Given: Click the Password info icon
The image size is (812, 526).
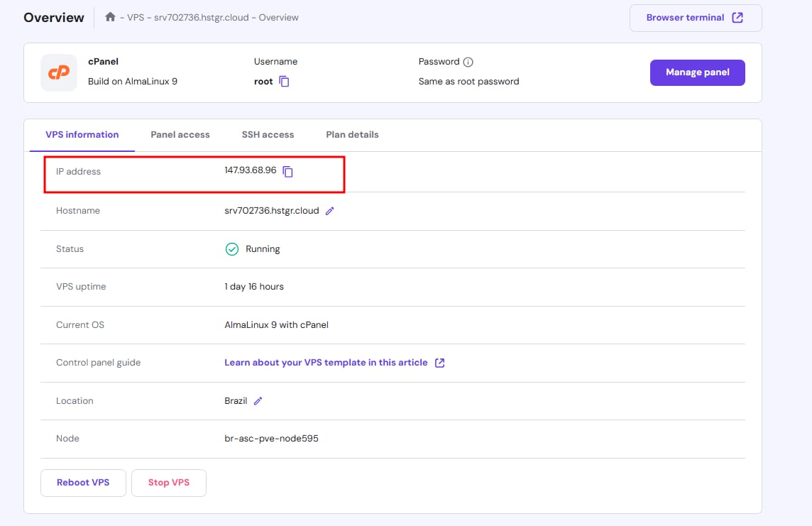Looking at the screenshot, I should click(468, 62).
